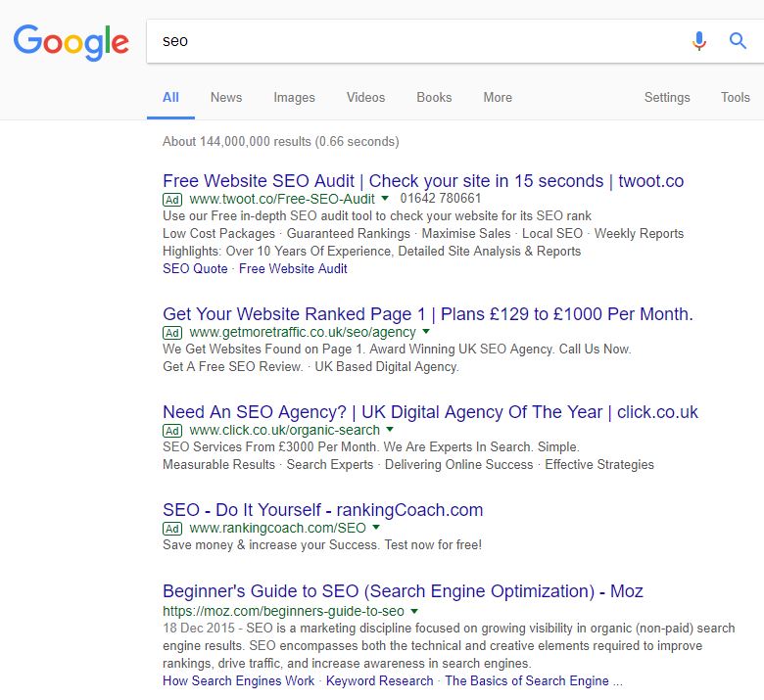Switch to the Images tab
This screenshot has height=700, width=764.
tap(294, 98)
